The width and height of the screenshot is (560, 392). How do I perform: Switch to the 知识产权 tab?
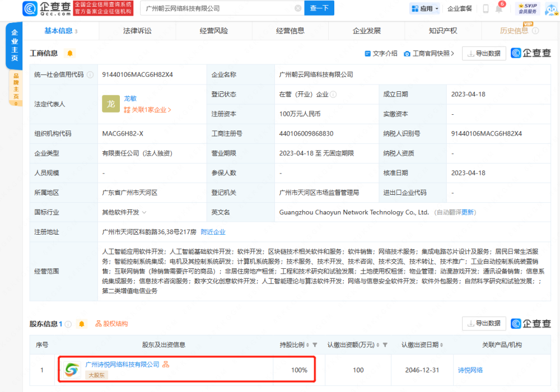[443, 31]
